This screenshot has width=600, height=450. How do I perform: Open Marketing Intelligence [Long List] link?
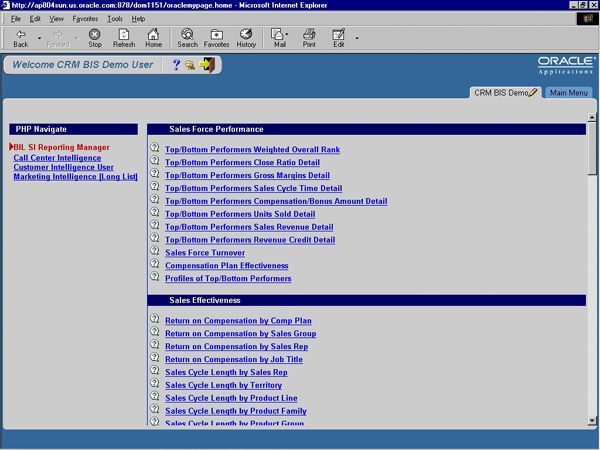point(75,176)
